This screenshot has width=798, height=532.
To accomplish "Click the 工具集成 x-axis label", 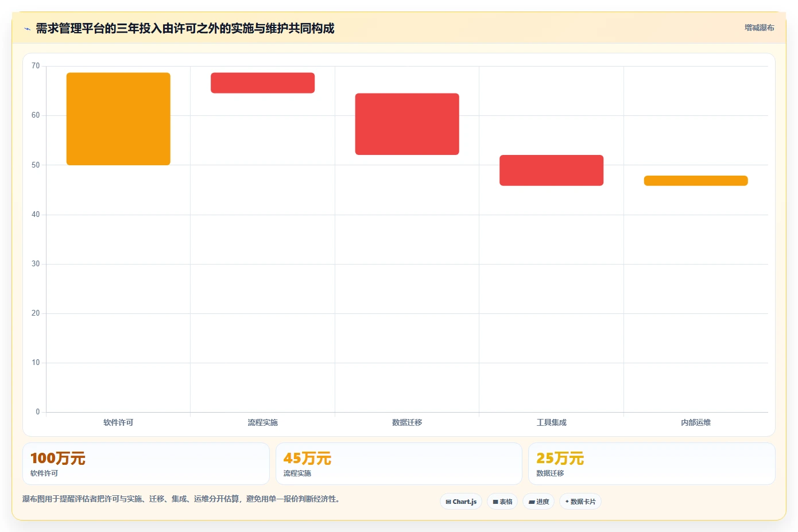I will (x=551, y=422).
